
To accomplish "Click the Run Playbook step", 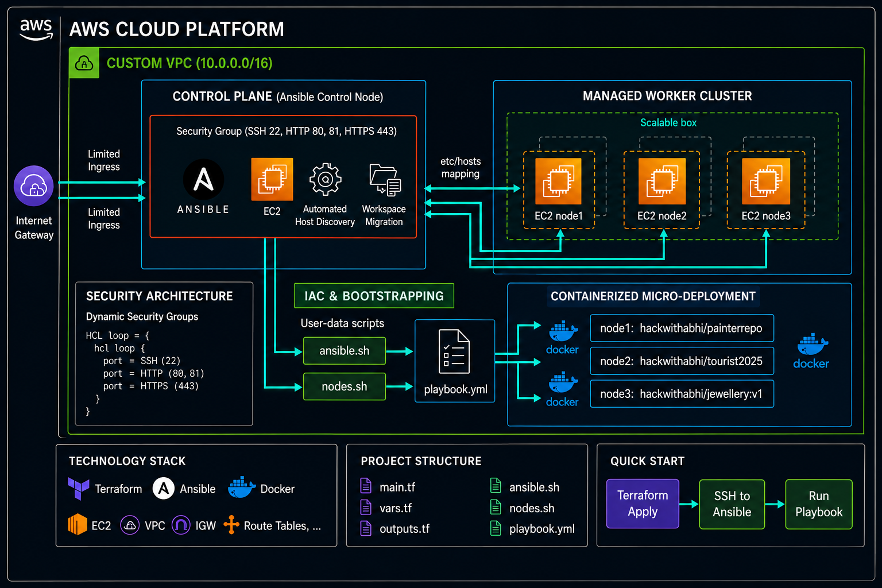I will coord(819,504).
